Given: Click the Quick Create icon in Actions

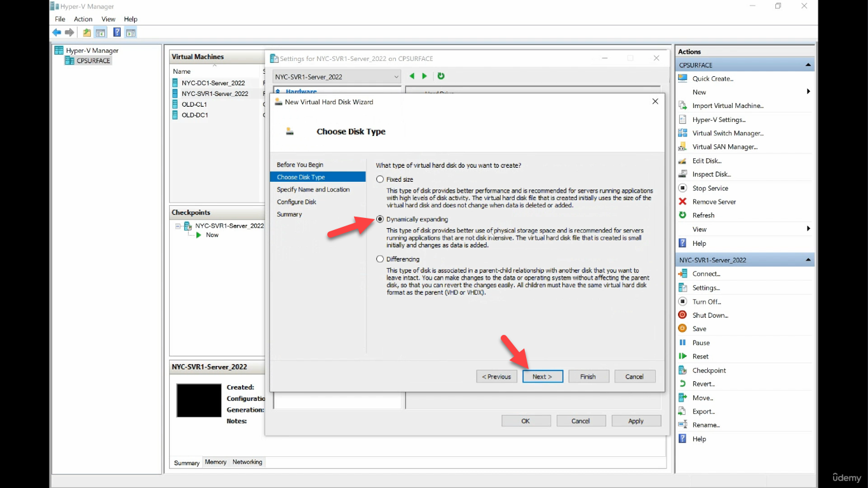Looking at the screenshot, I should click(x=682, y=79).
